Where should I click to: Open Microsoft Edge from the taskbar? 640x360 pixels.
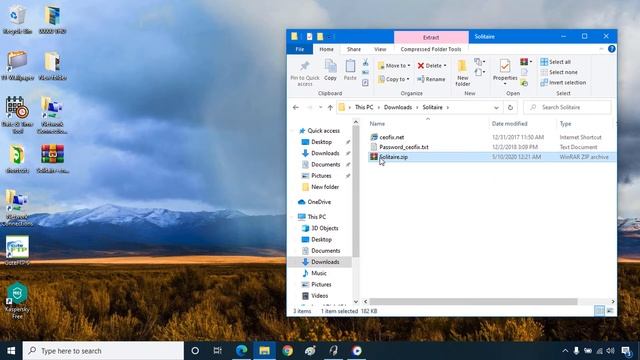242,351
